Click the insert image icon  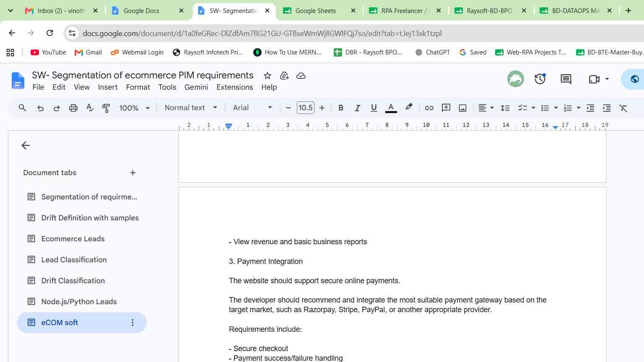point(462,108)
